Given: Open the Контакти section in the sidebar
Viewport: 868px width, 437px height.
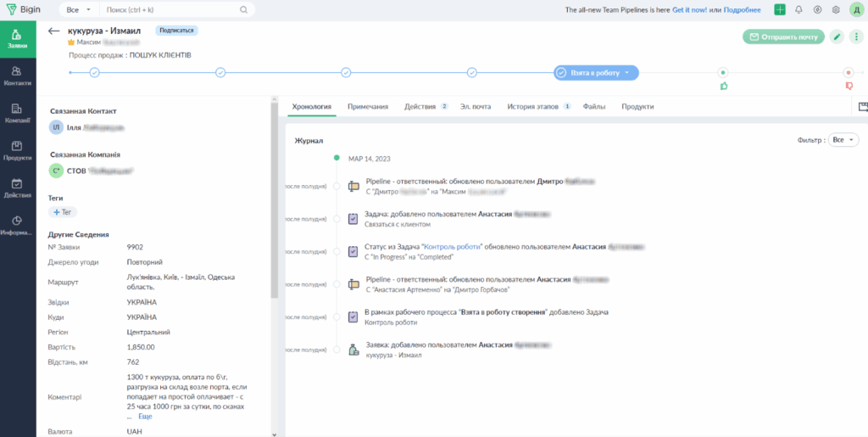Looking at the screenshot, I should pyautogui.click(x=18, y=76).
